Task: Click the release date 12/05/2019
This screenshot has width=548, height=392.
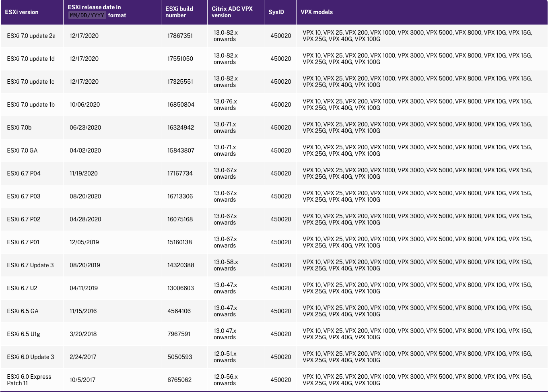Action: coord(84,242)
